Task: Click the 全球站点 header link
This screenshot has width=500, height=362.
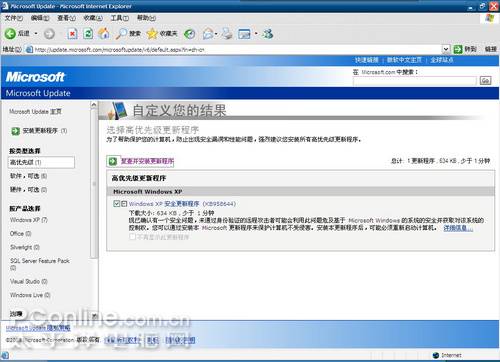Action: pyautogui.click(x=442, y=60)
